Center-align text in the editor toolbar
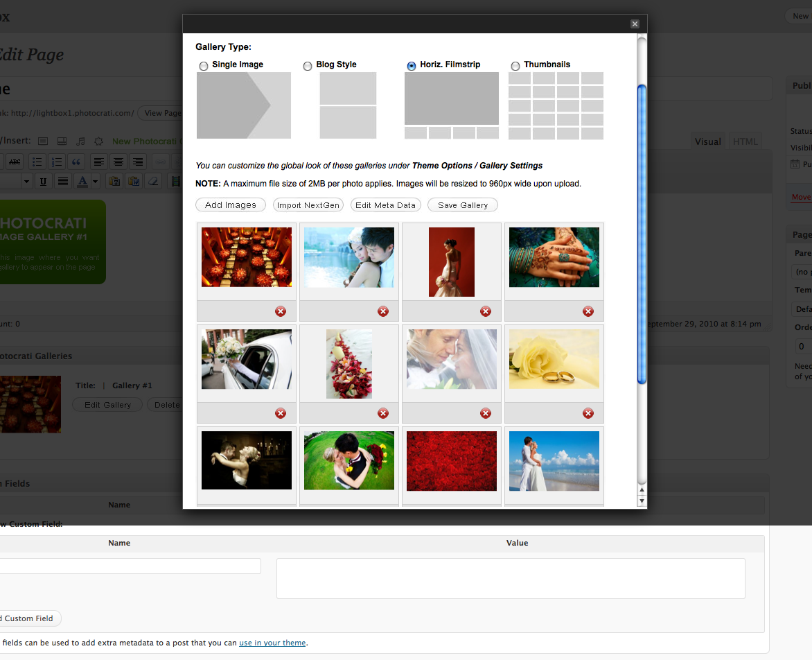 coord(118,162)
